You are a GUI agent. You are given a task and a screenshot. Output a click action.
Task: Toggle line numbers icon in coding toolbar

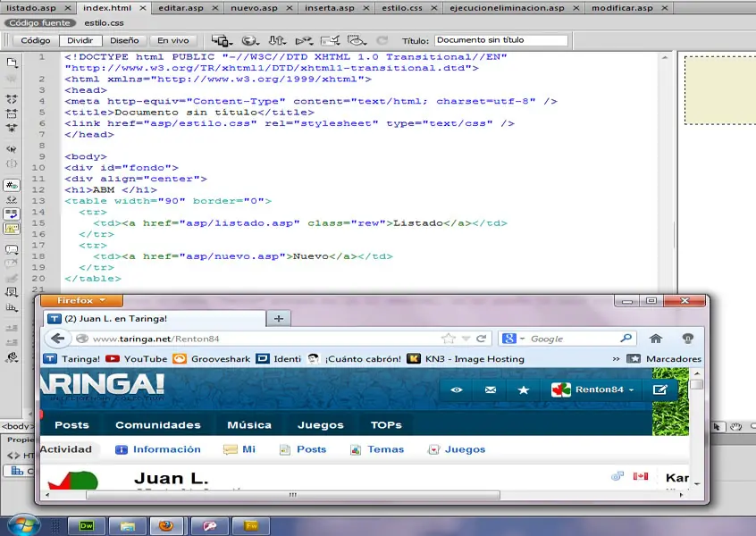click(12, 185)
